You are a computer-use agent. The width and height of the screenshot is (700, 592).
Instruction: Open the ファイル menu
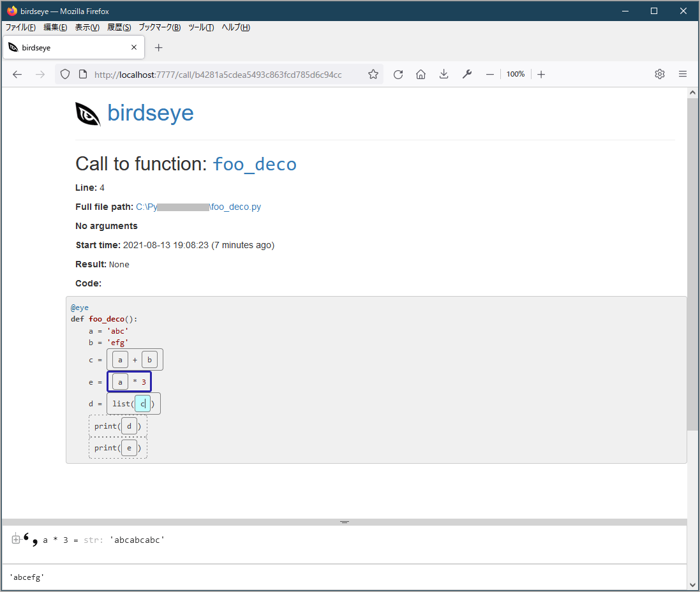20,27
